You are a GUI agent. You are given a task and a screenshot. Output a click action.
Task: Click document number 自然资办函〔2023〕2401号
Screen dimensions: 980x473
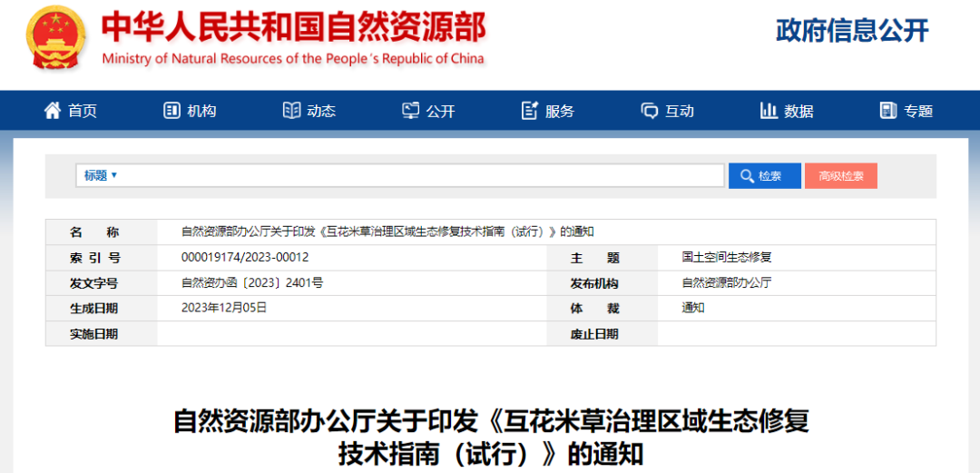coord(252,282)
